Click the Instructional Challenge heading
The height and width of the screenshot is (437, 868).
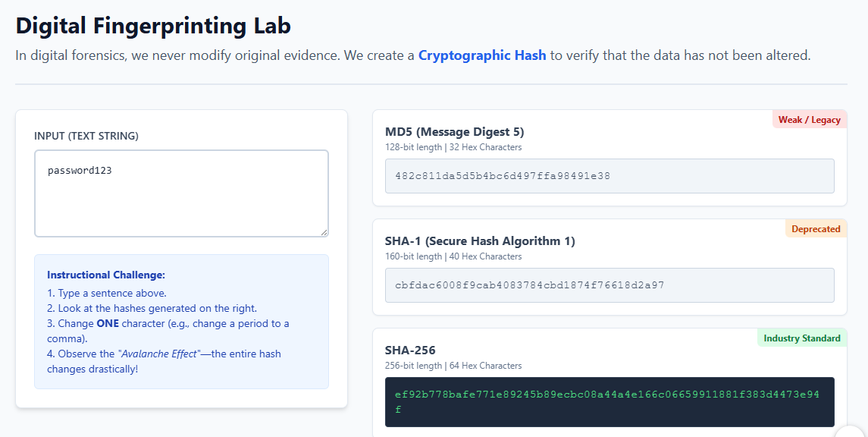click(106, 275)
